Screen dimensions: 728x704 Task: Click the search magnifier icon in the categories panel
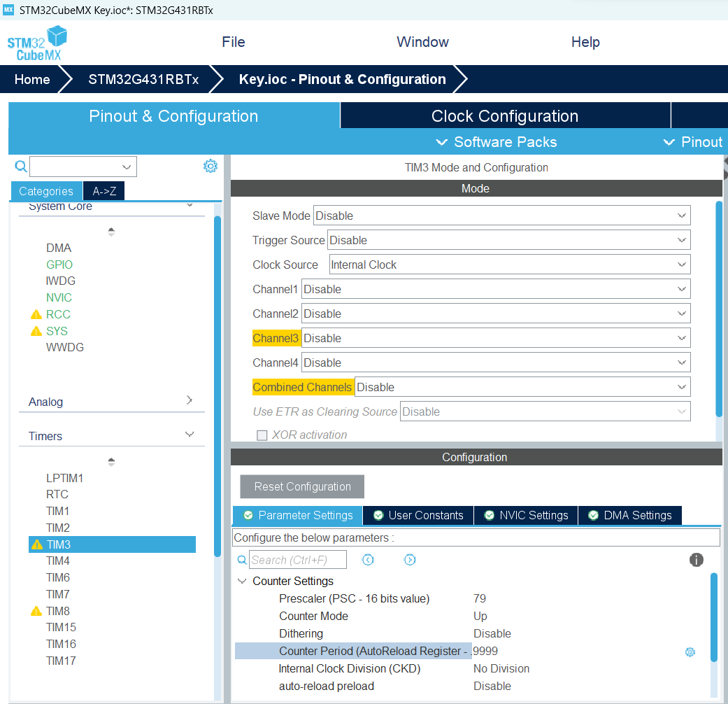click(x=21, y=166)
